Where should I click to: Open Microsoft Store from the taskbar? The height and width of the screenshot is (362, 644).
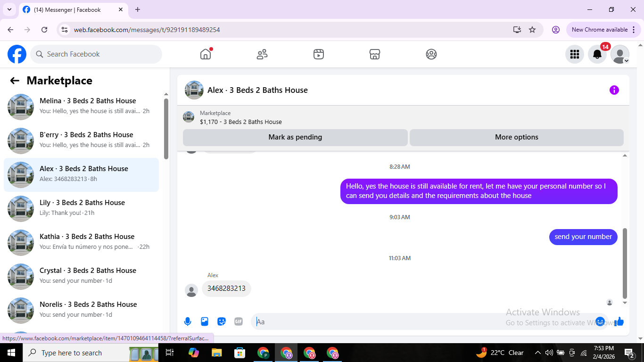pos(240,353)
